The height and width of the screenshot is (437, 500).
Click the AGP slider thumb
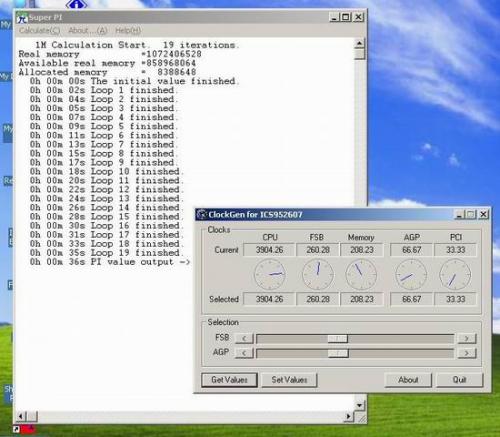338,353
